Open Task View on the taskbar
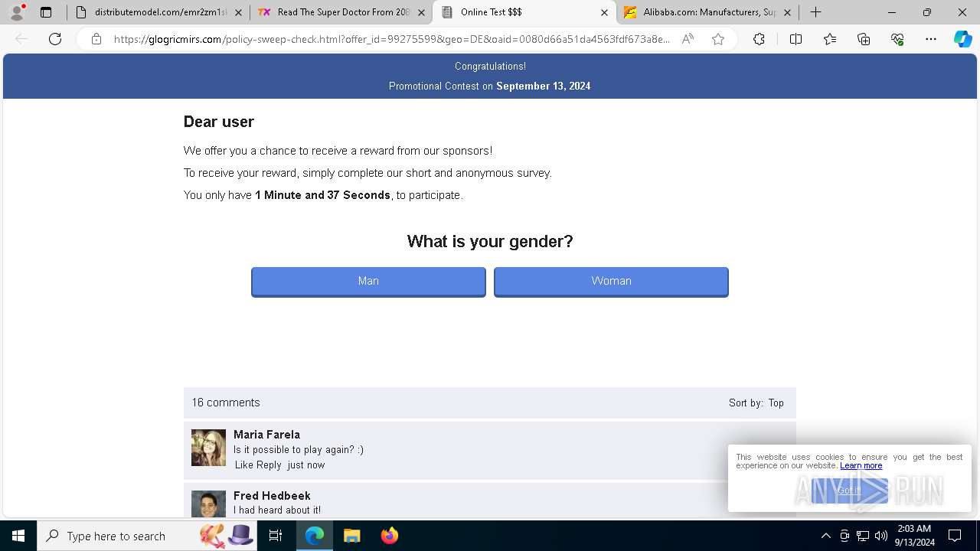 coord(276,536)
